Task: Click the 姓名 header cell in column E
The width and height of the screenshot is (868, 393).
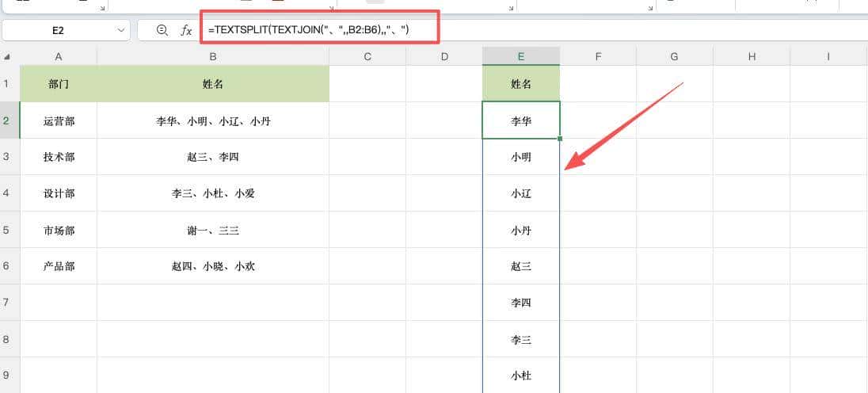Action: pyautogui.click(x=521, y=83)
